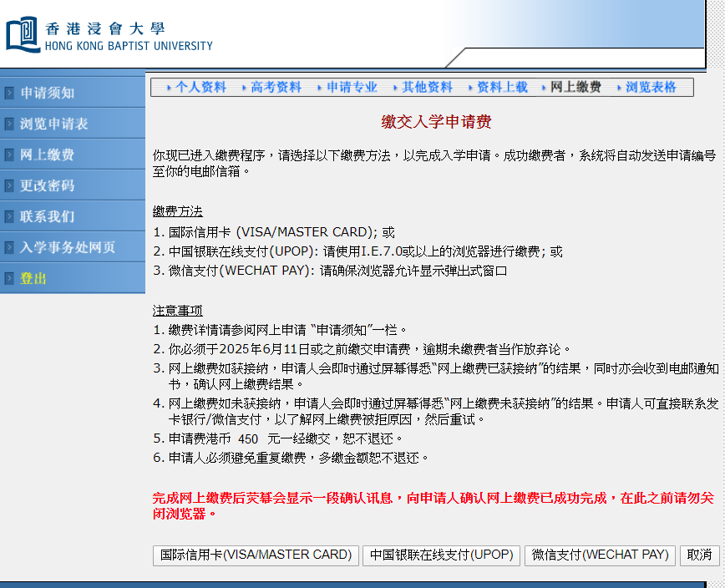Choose 中国银联在线支付 (UPOP) payment button
This screenshot has width=725, height=588.
pyautogui.click(x=441, y=555)
